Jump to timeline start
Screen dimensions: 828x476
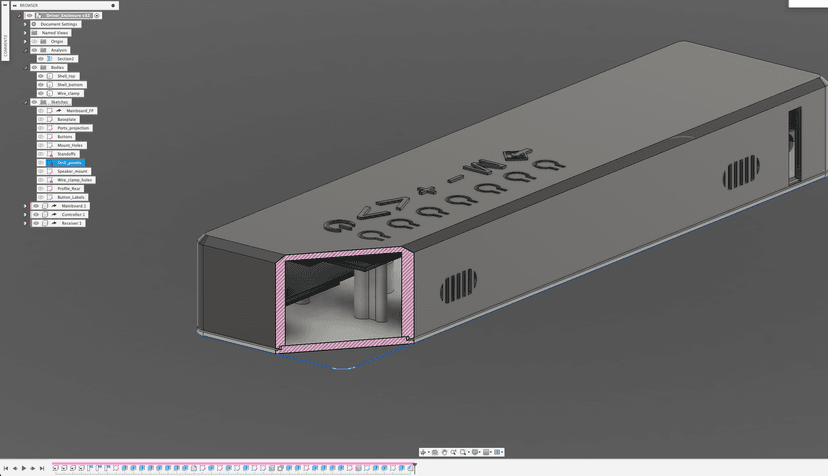click(x=6, y=468)
